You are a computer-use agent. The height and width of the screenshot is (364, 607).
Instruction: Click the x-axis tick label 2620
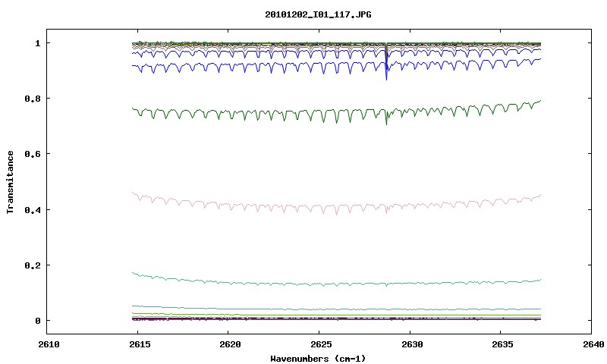[230, 344]
